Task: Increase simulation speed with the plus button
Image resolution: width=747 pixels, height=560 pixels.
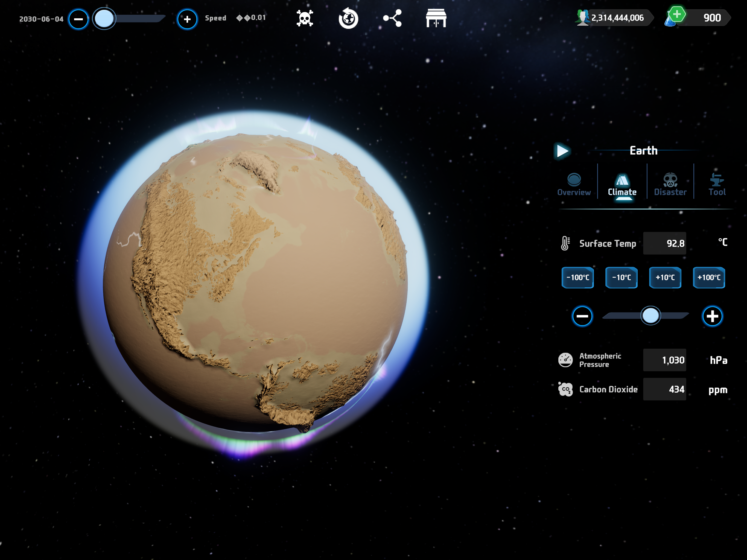Action: pos(187,19)
